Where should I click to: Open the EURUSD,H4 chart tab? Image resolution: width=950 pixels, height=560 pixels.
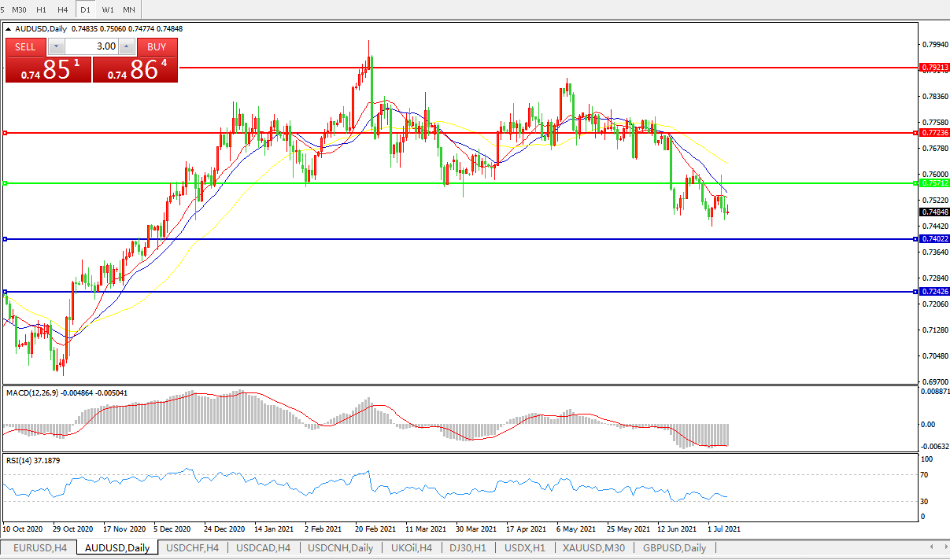38,548
